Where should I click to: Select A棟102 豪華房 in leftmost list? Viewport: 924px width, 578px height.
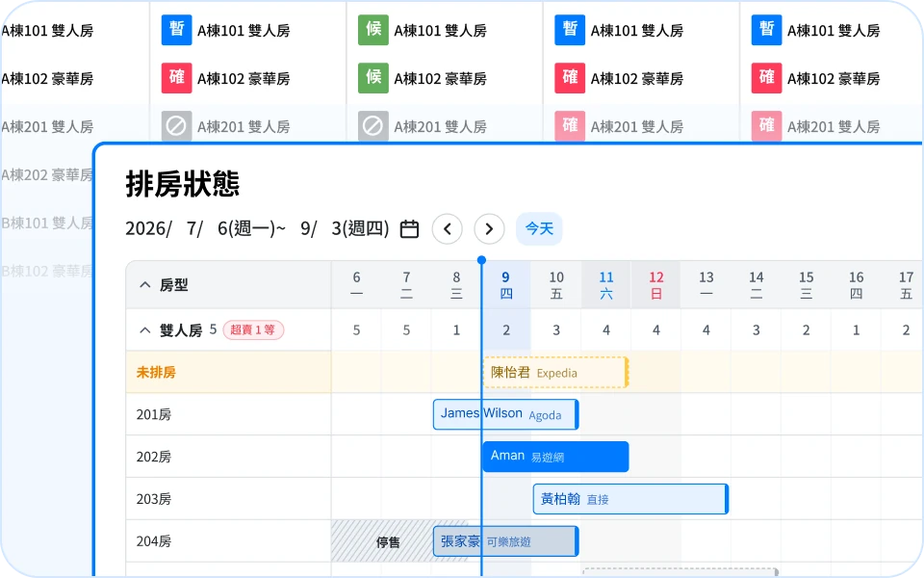pyautogui.click(x=47, y=78)
